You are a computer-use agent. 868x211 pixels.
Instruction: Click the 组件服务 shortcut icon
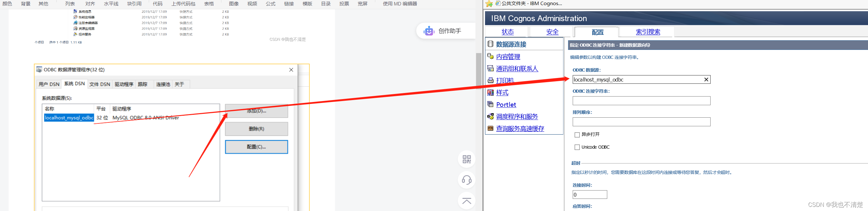click(75, 34)
